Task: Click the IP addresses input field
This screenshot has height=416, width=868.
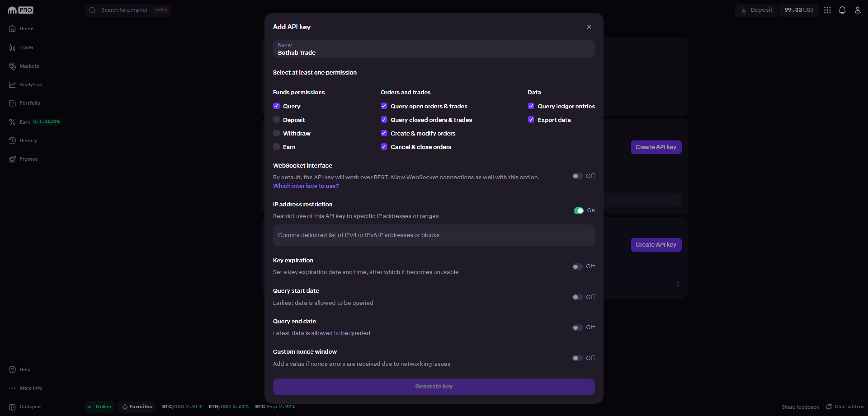Action: [434, 235]
